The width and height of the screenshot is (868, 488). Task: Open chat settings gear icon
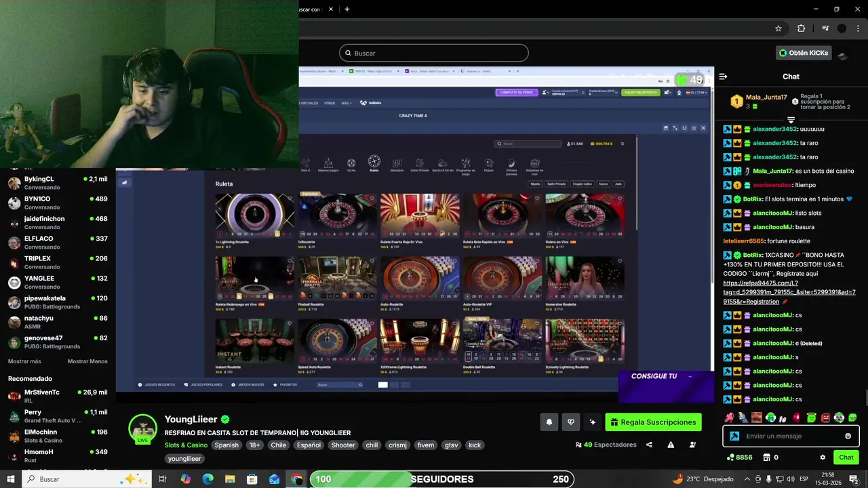[823, 457]
